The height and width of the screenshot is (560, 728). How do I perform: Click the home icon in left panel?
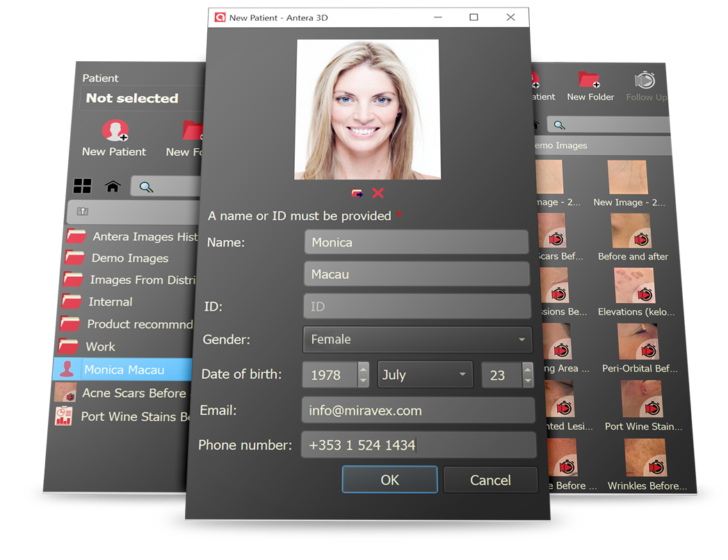[113, 186]
